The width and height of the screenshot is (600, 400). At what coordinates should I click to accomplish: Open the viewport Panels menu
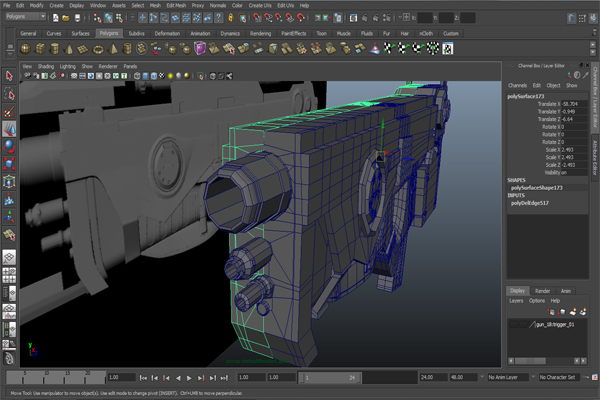(130, 66)
